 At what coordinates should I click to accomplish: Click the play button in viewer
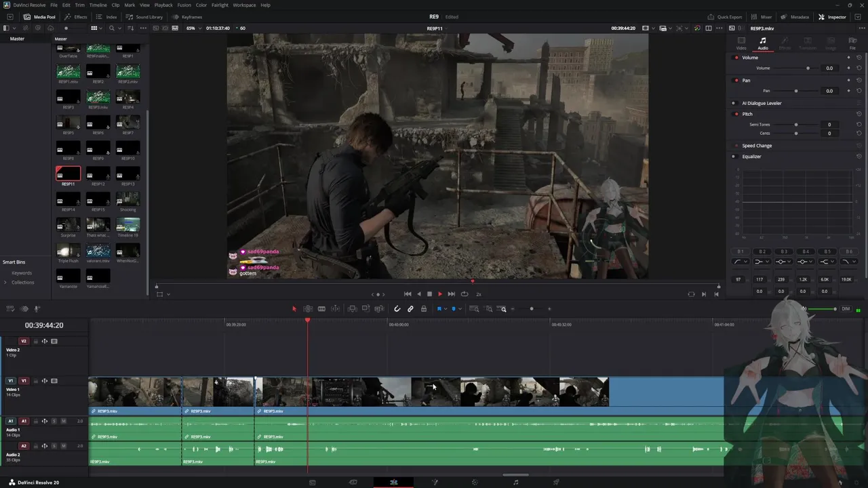pyautogui.click(x=440, y=294)
